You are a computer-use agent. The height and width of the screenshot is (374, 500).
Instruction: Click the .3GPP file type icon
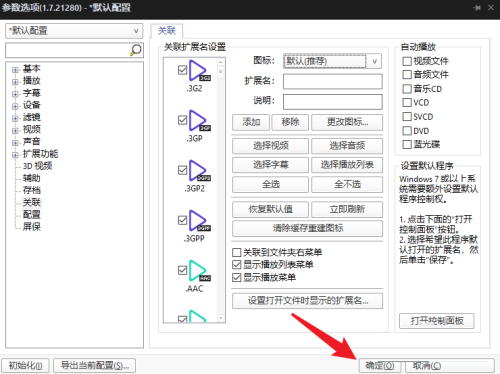tap(199, 220)
